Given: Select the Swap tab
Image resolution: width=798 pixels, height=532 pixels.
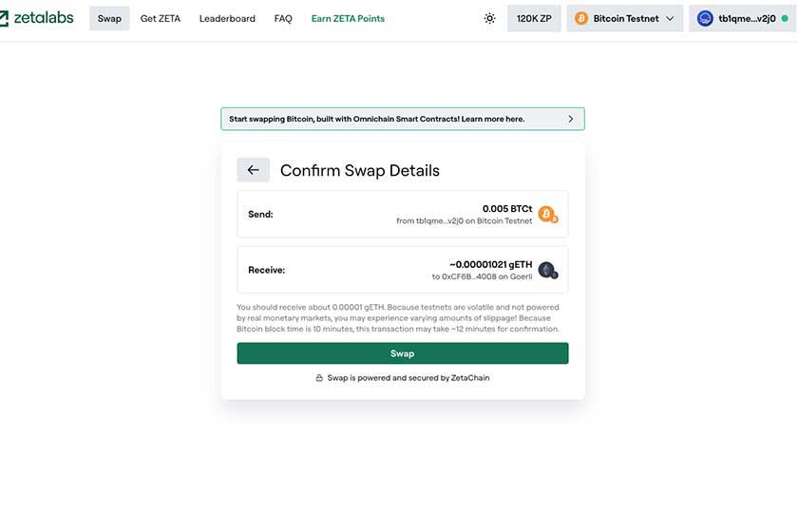Looking at the screenshot, I should click(x=109, y=18).
